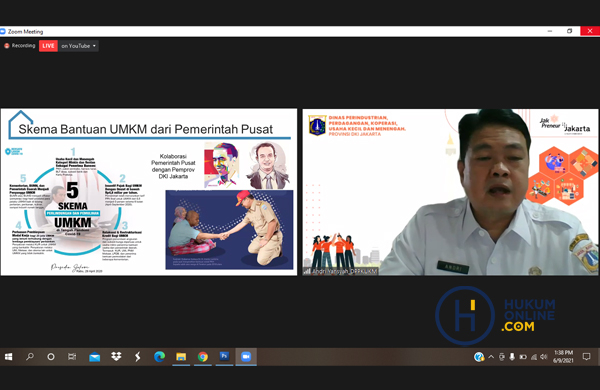Open the clock showing 1:38 PM
The image size is (600, 390).
click(x=563, y=357)
